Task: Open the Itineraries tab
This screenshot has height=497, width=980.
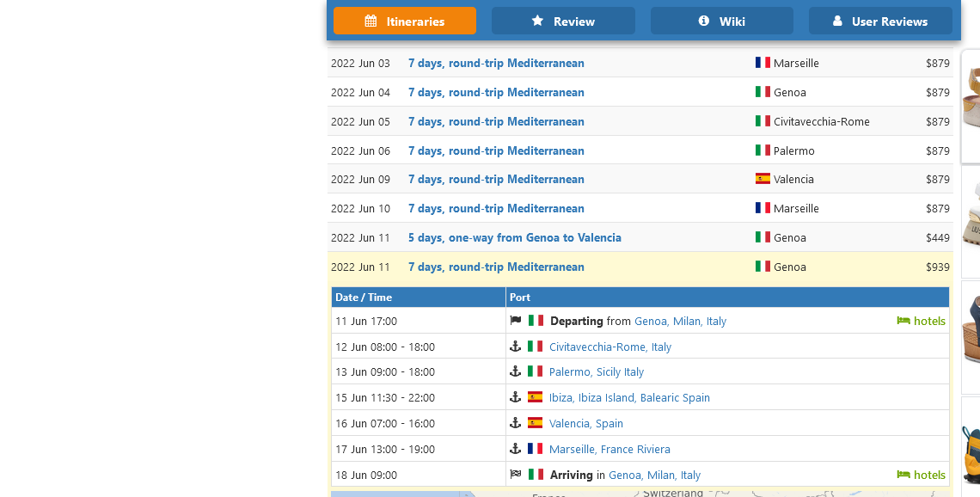Action: point(405,21)
